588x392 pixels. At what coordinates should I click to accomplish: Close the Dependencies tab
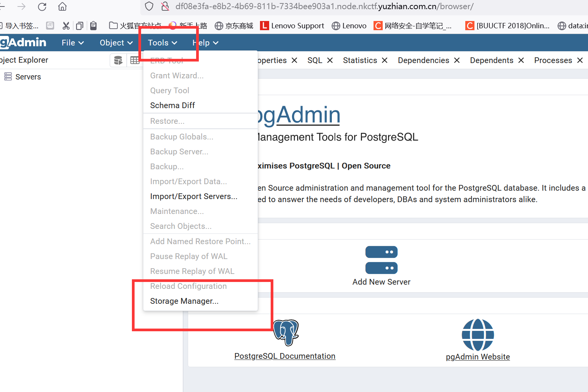pos(457,60)
